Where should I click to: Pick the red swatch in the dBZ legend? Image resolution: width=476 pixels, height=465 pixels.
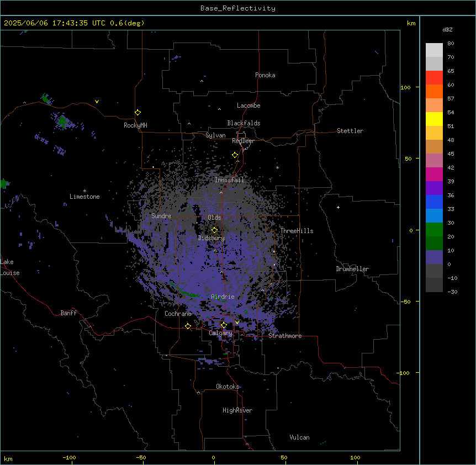click(434, 77)
